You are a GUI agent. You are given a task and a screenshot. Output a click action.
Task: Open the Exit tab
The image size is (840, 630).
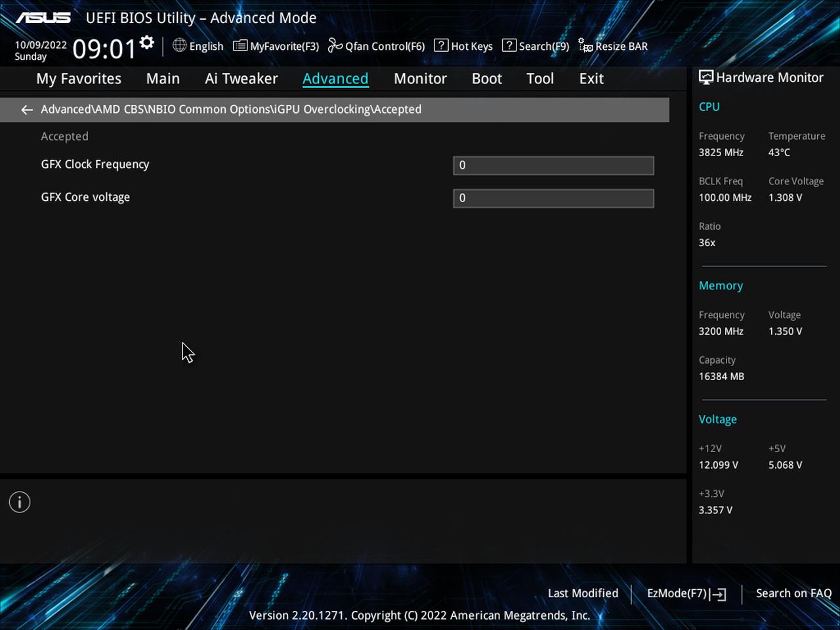click(x=591, y=79)
